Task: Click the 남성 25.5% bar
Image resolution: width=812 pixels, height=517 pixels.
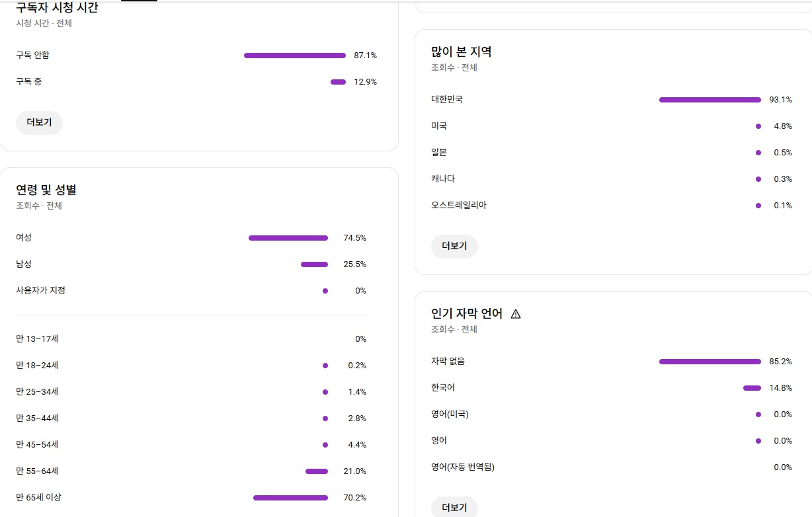Action: (x=314, y=264)
